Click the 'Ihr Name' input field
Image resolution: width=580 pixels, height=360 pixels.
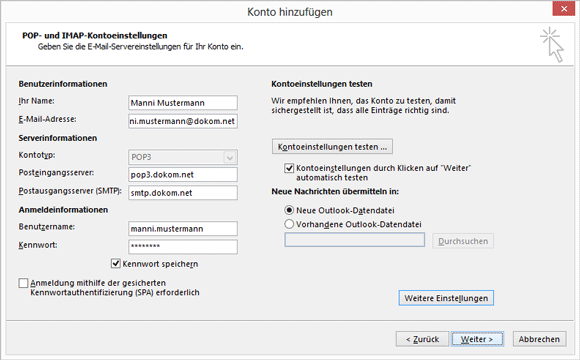click(x=183, y=103)
